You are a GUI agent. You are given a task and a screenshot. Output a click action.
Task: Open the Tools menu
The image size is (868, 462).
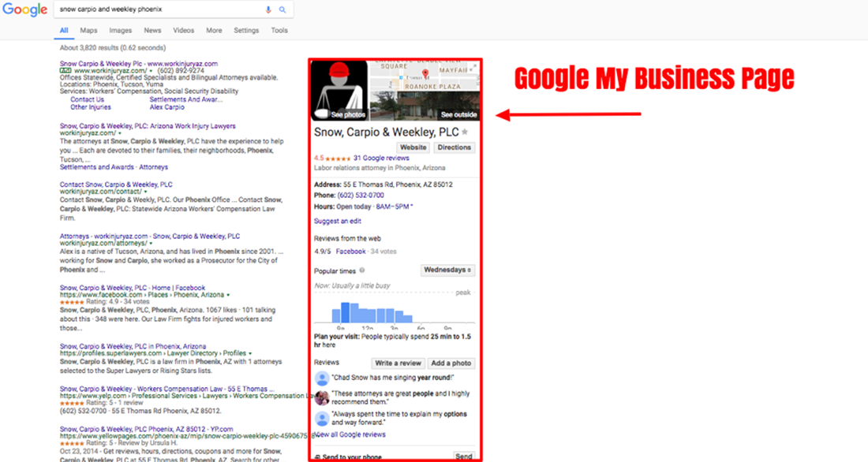pyautogui.click(x=279, y=31)
